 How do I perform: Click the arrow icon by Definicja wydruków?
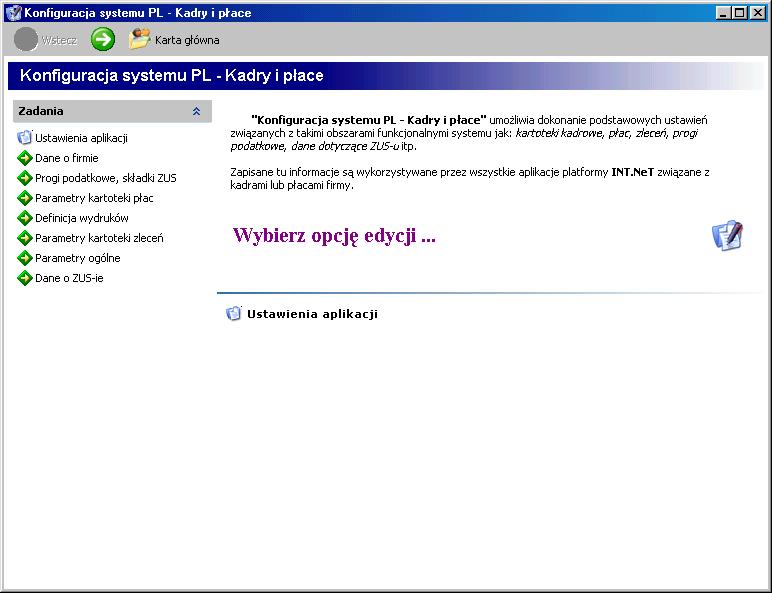point(25,218)
